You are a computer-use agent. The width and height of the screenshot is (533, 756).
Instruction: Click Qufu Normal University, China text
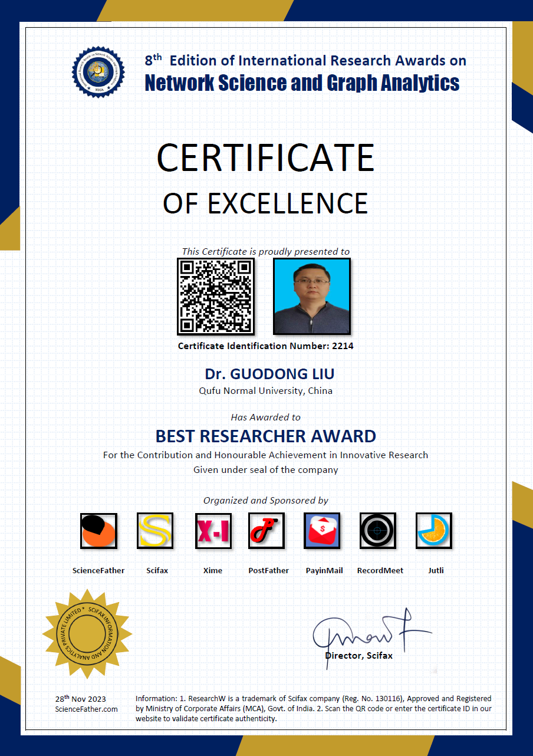pyautogui.click(x=265, y=391)
